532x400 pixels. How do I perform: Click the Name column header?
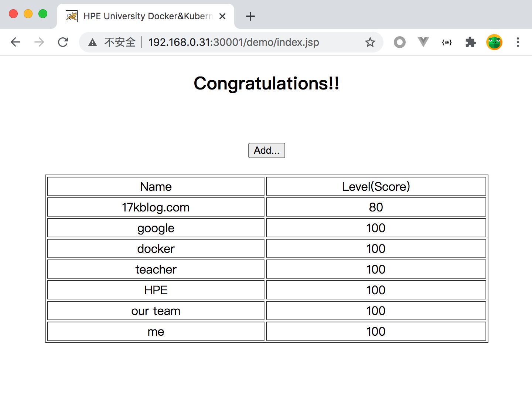click(x=156, y=187)
